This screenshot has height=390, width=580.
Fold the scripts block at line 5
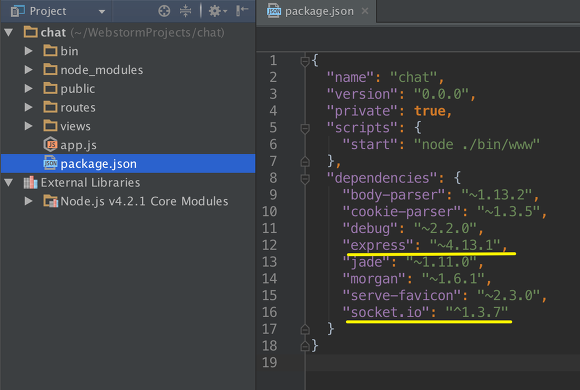305,128
